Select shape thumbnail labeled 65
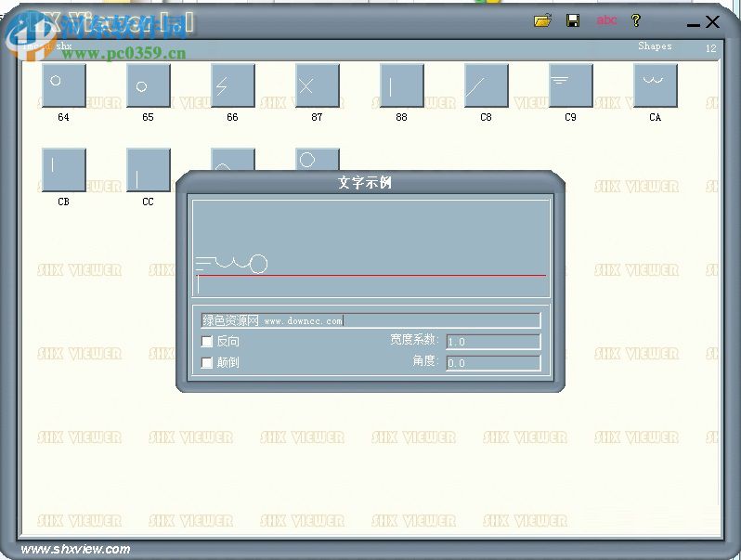 (149, 85)
